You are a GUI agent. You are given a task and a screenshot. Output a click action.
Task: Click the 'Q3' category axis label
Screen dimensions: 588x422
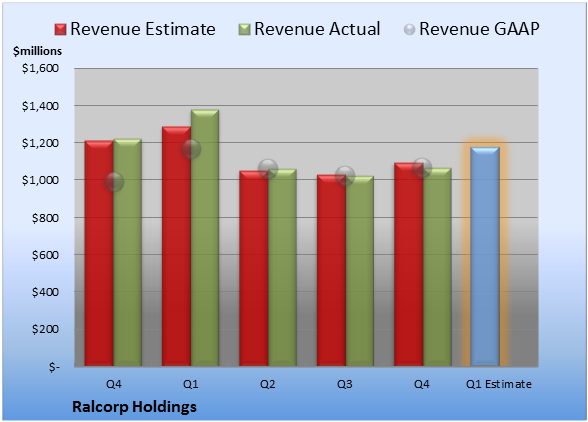345,384
